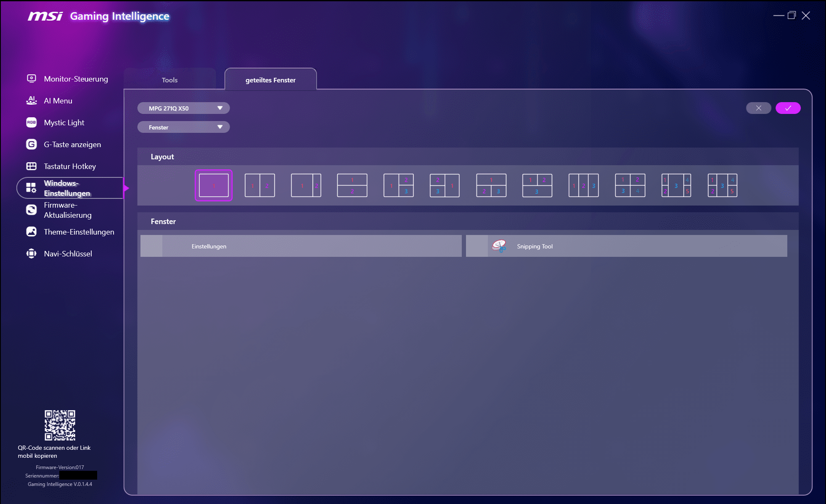Switch to the Tools tab

tap(169, 79)
